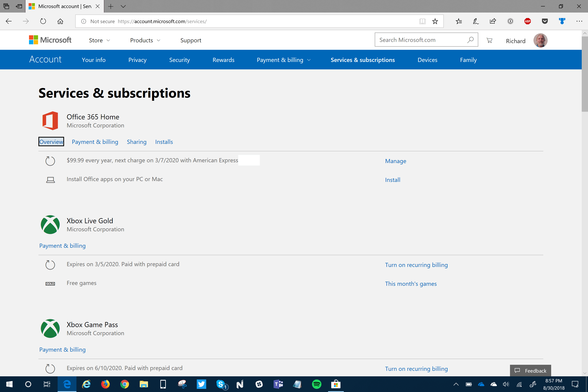This screenshot has height=392, width=588.
Task: Toggle reading view in the address bar
Action: pos(423,21)
